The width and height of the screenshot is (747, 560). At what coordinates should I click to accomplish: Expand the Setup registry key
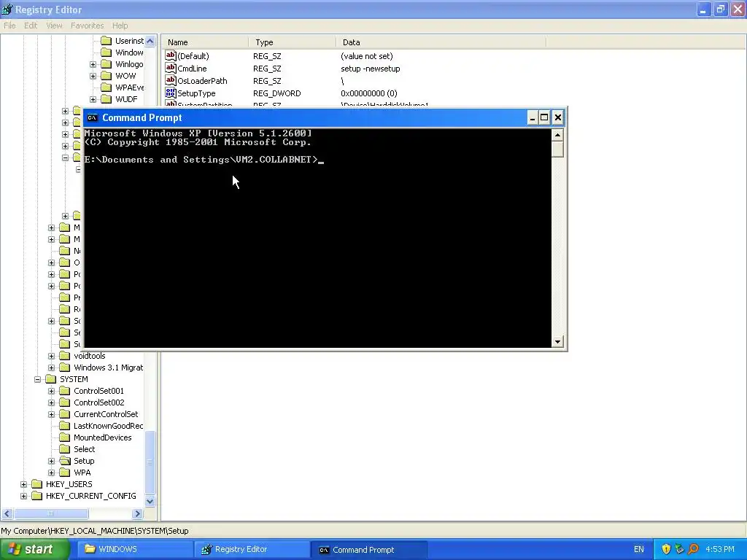point(52,461)
